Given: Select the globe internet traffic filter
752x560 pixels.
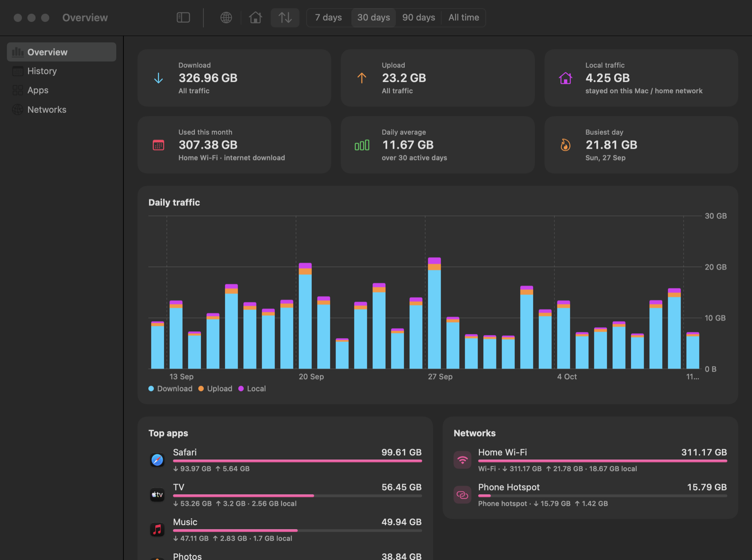Looking at the screenshot, I should [x=226, y=18].
